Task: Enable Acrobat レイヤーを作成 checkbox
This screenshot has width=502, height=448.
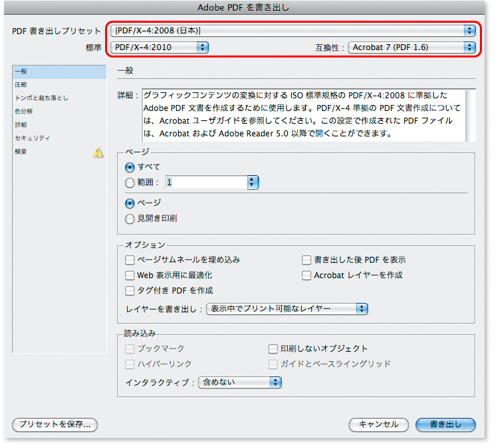Action: point(307,275)
